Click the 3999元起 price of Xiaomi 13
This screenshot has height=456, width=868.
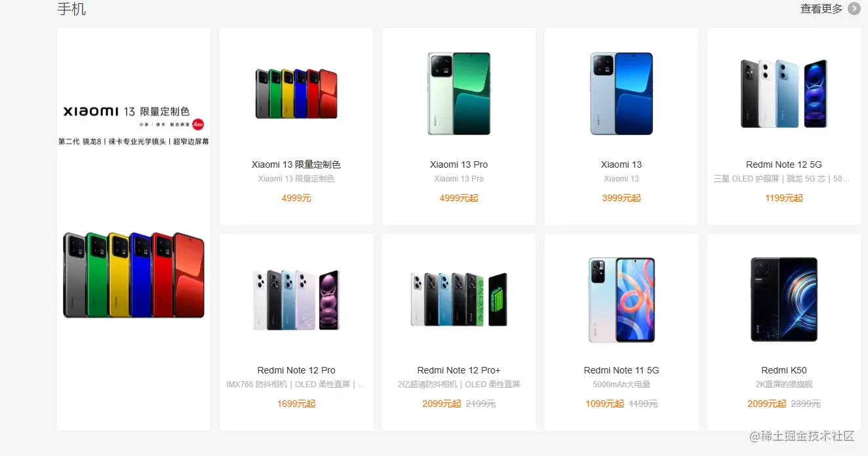pyautogui.click(x=621, y=198)
